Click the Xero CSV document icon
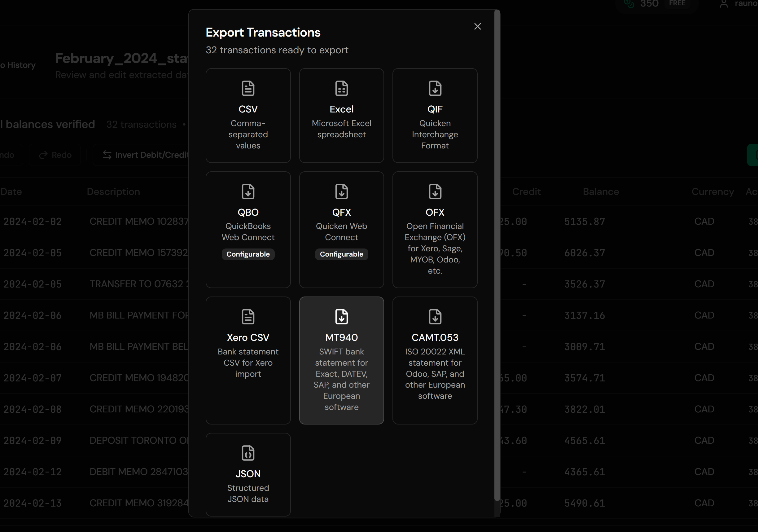758x532 pixels. (x=248, y=317)
